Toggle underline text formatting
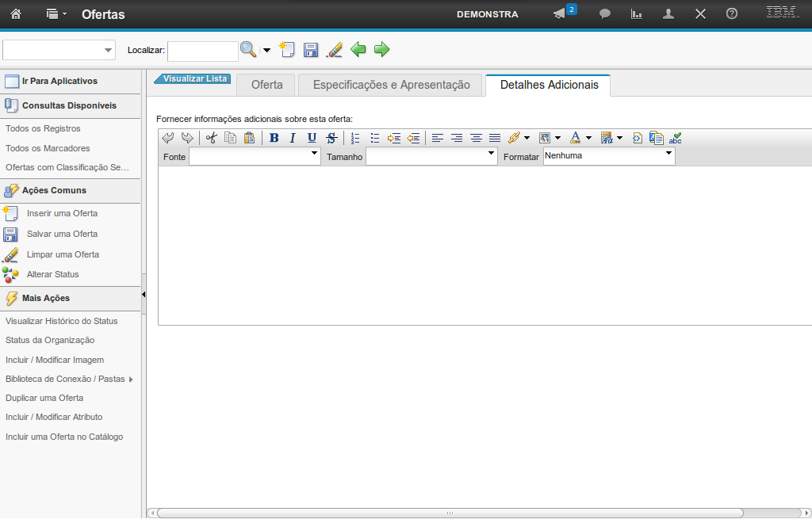This screenshot has height=519, width=812. pos(312,138)
